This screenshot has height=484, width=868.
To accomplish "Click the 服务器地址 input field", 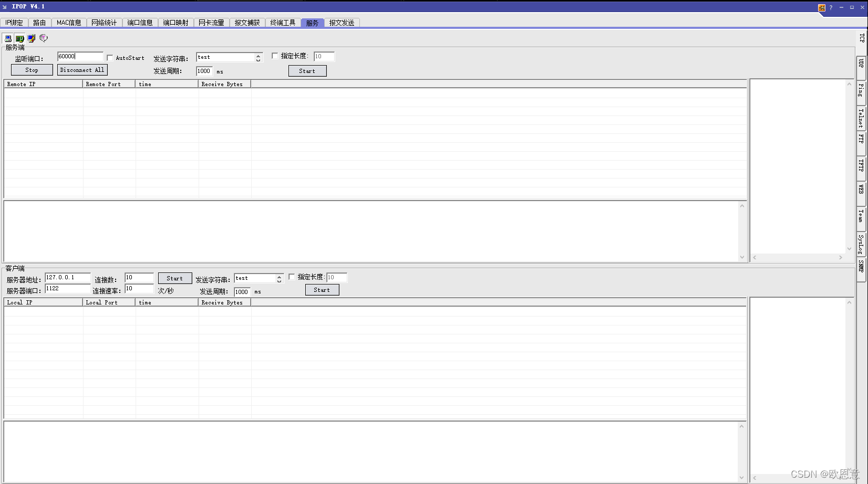I will (68, 277).
